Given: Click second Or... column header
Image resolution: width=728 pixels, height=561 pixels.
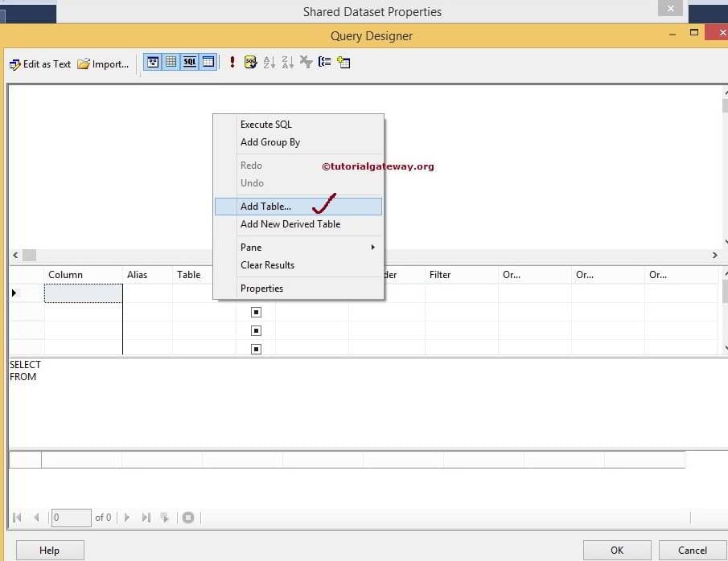Looking at the screenshot, I should (608, 275).
